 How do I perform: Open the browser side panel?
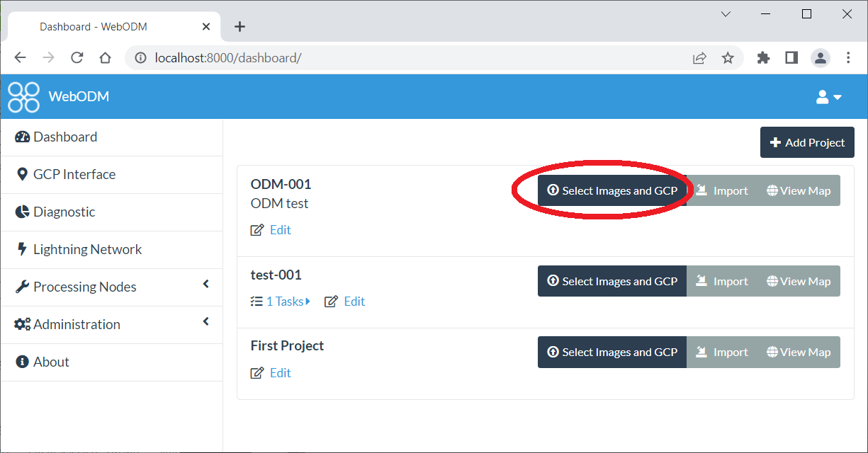[791, 58]
